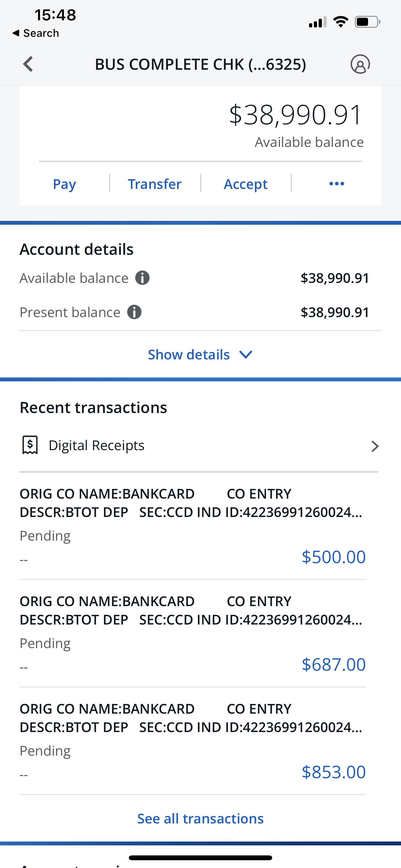Tap the Show details link text
This screenshot has height=868, width=401.
tap(189, 355)
